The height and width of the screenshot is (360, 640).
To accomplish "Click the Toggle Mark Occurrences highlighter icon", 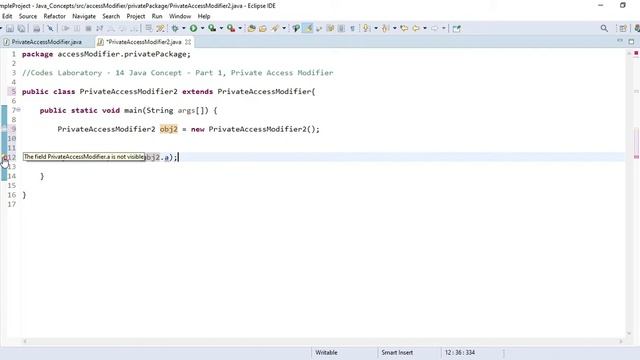I will [x=308, y=29].
